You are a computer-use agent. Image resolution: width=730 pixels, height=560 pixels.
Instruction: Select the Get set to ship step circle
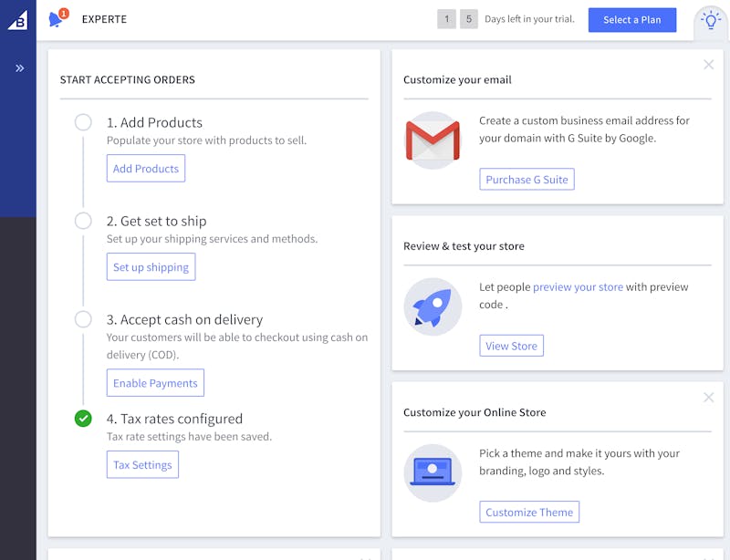(83, 221)
